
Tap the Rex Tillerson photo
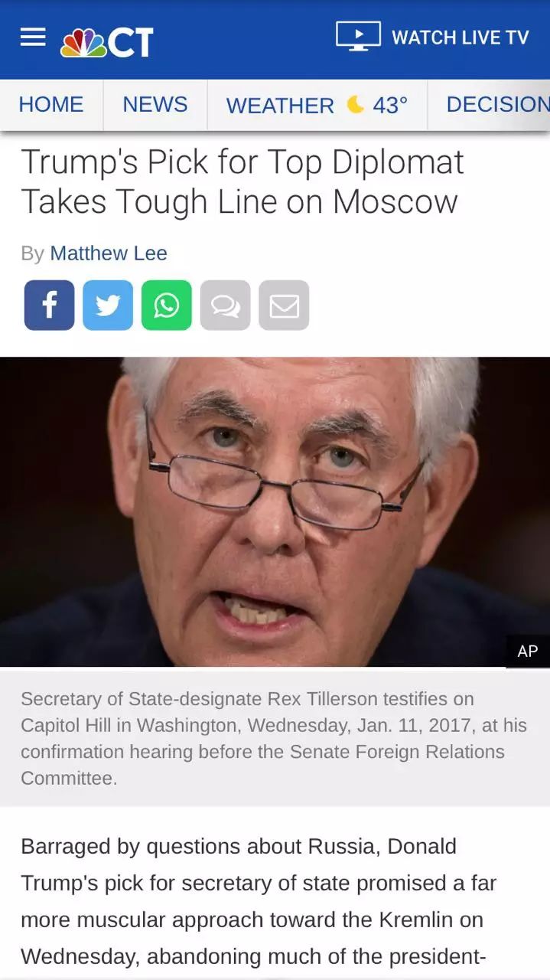(x=275, y=511)
